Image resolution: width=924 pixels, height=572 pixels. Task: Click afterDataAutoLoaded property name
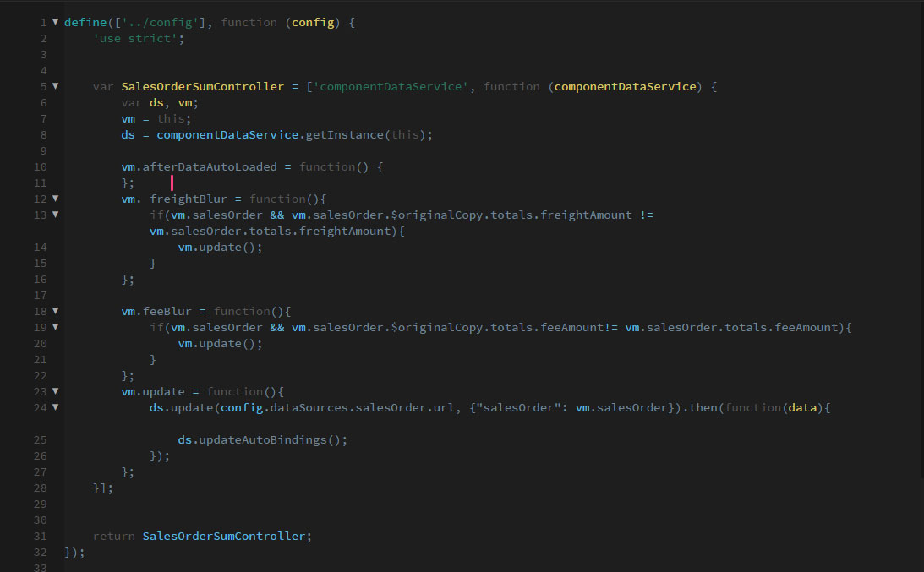209,166
